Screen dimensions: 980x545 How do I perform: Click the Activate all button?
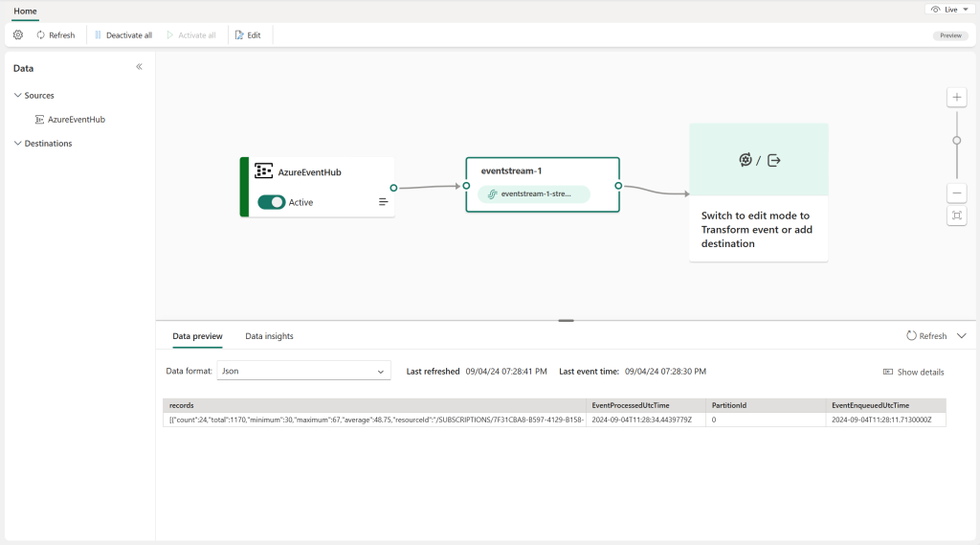pos(191,35)
